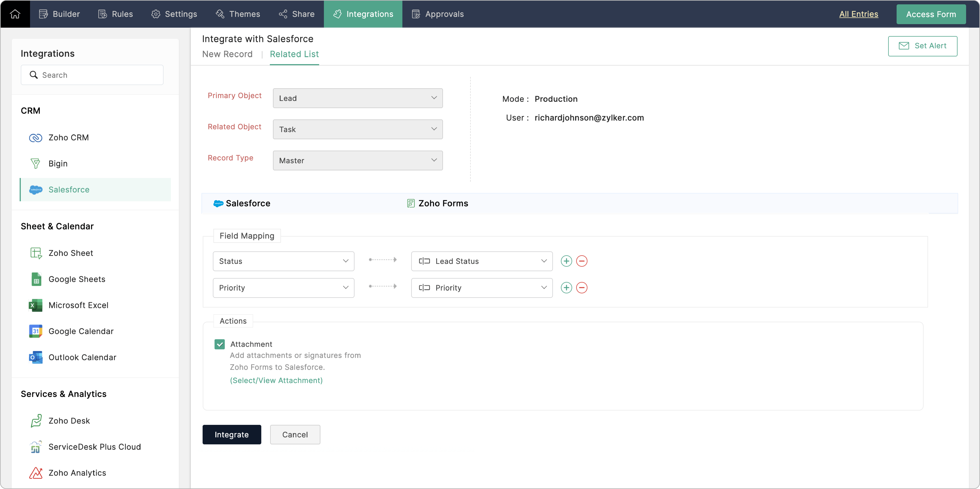Click the integrations Search field

(x=92, y=75)
